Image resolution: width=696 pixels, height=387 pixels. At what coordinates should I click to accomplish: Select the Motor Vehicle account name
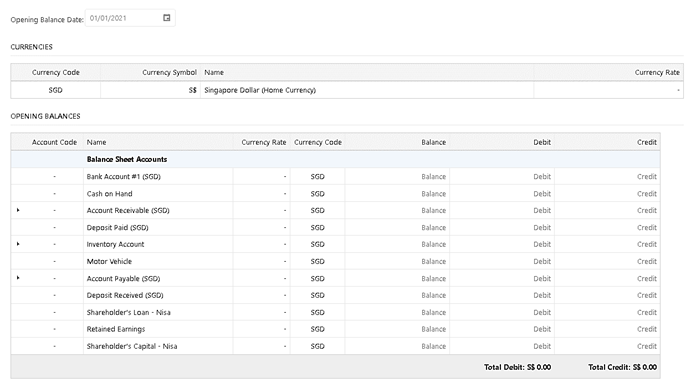pos(109,261)
